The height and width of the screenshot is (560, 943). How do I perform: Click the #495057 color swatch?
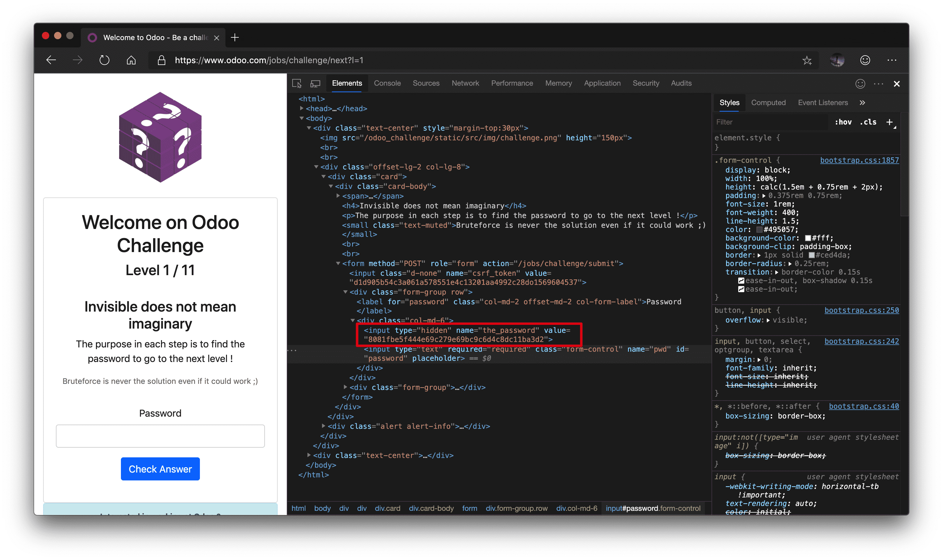[x=759, y=230]
